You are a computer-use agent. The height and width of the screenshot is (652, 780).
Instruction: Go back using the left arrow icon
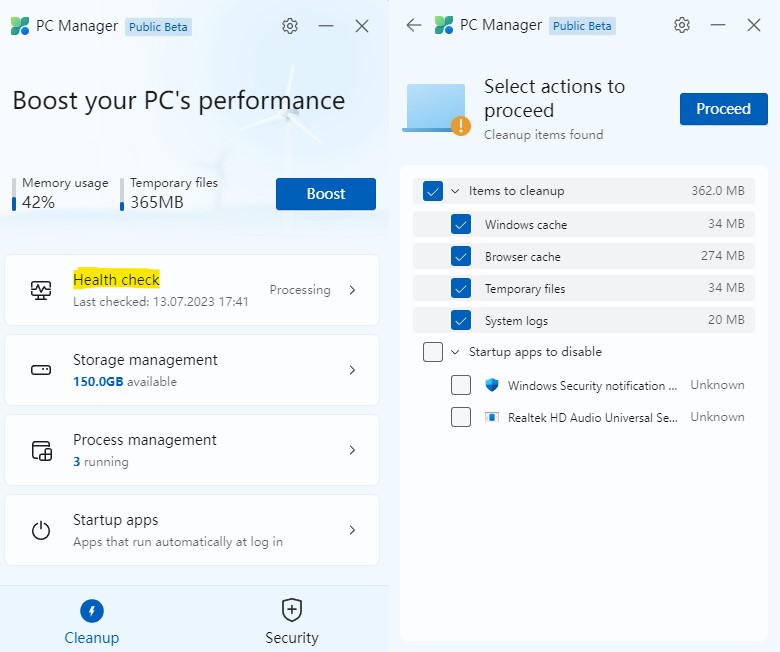413,25
